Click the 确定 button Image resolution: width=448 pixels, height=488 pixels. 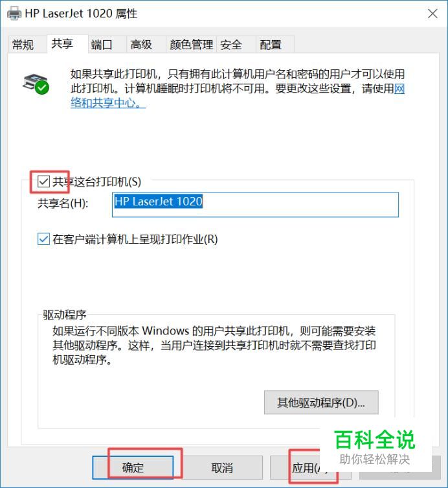coord(133,467)
